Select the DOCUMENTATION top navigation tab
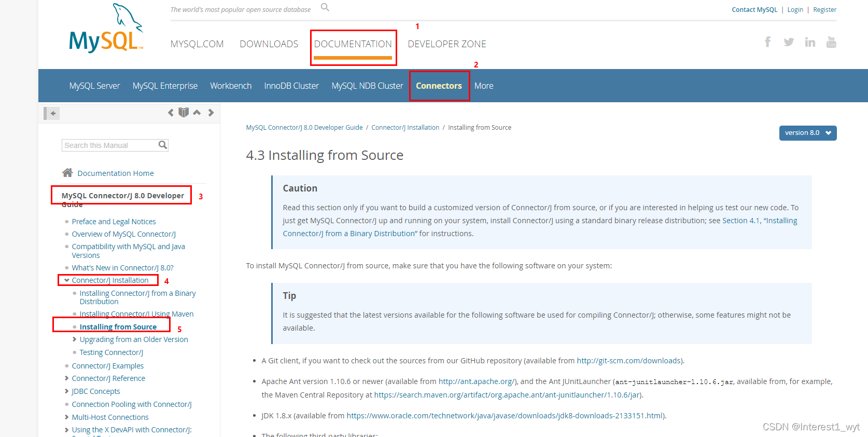This screenshot has height=437, width=868. 353,44
